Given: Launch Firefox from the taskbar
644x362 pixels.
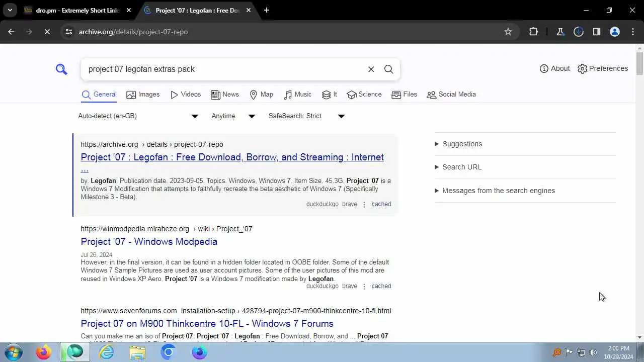Looking at the screenshot, I should point(44,352).
